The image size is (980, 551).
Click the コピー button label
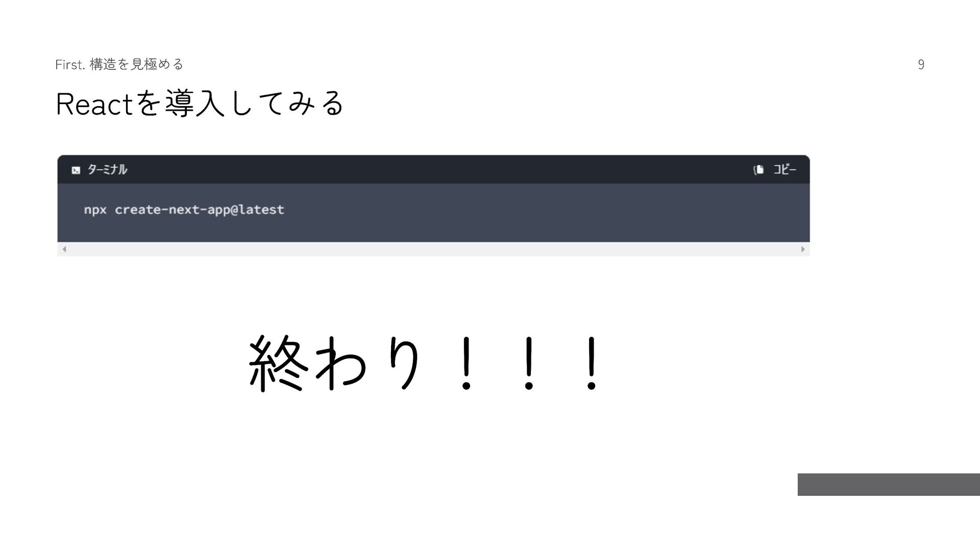coord(785,169)
